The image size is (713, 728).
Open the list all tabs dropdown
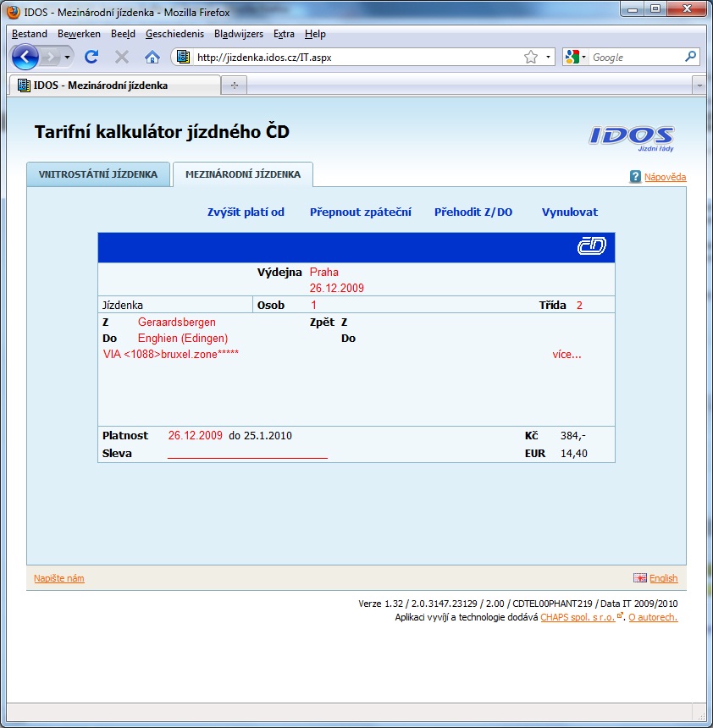pos(699,85)
